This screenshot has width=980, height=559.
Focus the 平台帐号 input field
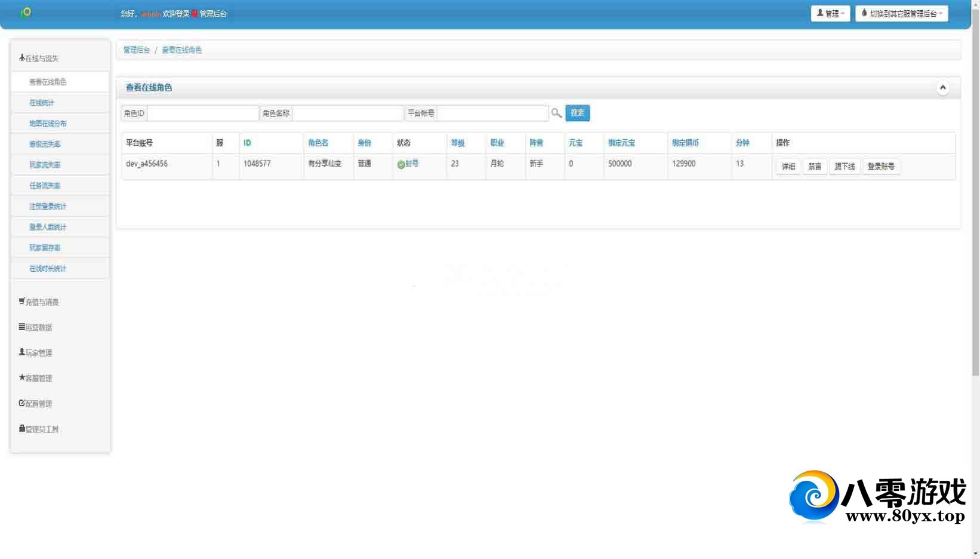[x=492, y=113]
